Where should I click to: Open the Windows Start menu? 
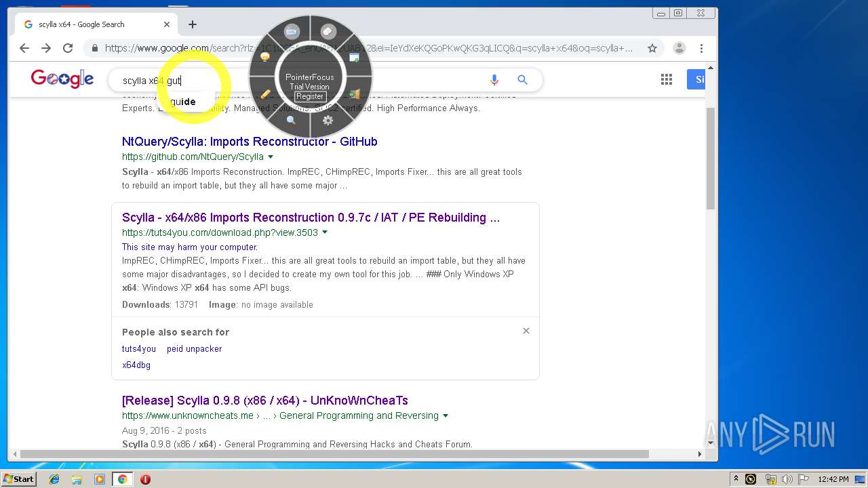click(x=18, y=479)
